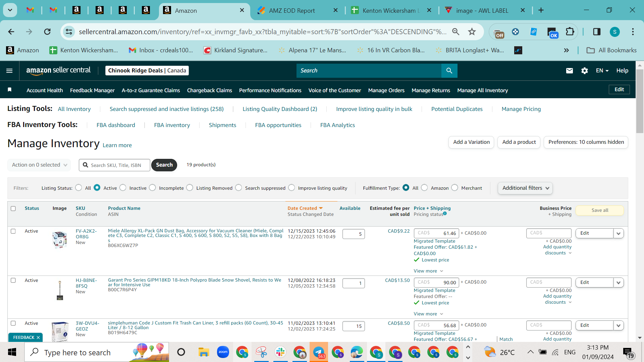Open the tab search dropdown arrow
The width and height of the screenshot is (644, 362).
coord(10,10)
